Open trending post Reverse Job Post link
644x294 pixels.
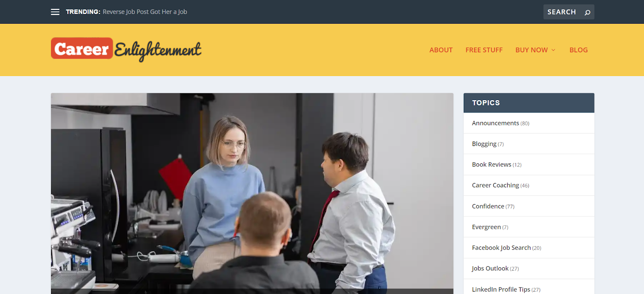(x=145, y=12)
